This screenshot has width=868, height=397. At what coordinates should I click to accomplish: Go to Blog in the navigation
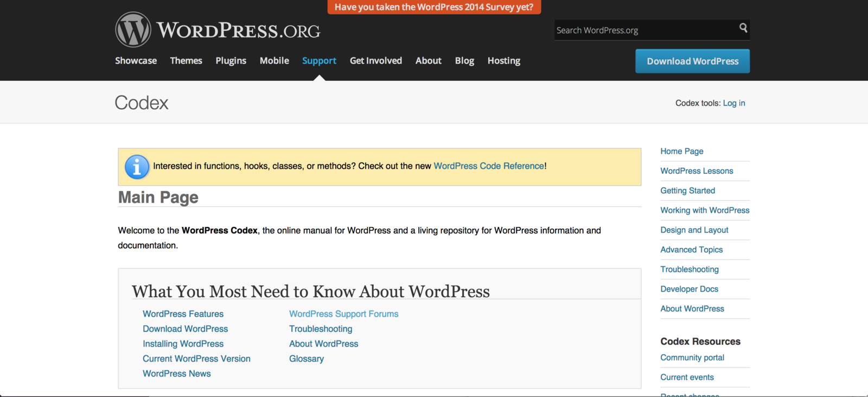464,61
